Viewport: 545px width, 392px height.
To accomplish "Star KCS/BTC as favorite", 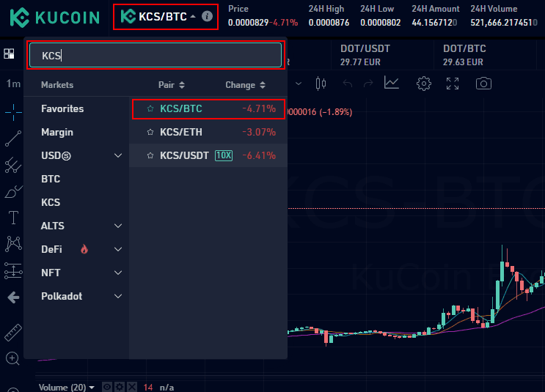I will click(x=150, y=109).
